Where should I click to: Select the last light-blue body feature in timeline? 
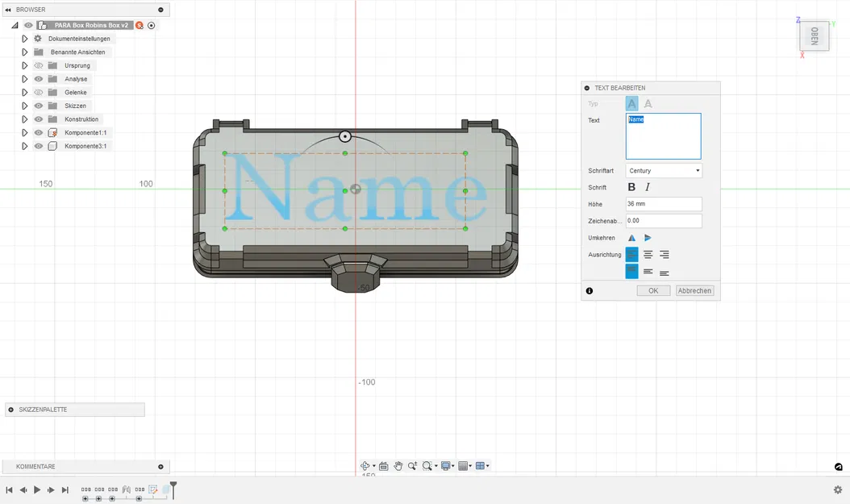pyautogui.click(x=166, y=489)
